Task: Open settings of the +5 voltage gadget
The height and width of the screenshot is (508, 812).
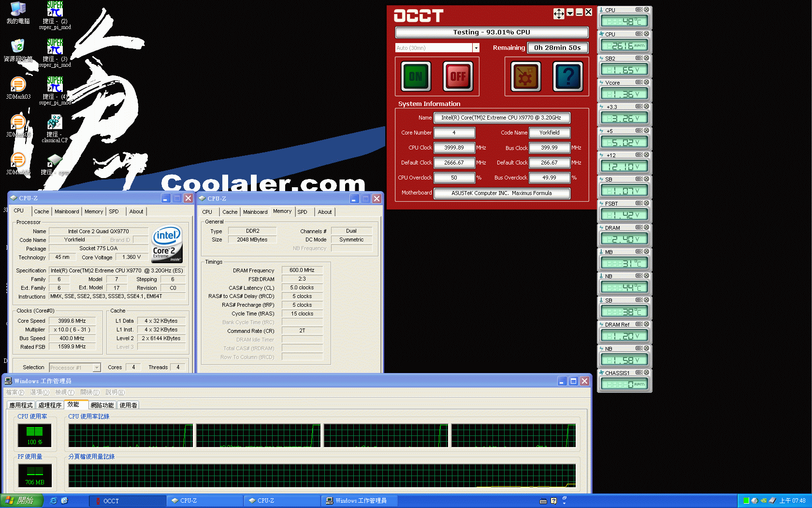Action: pos(639,131)
